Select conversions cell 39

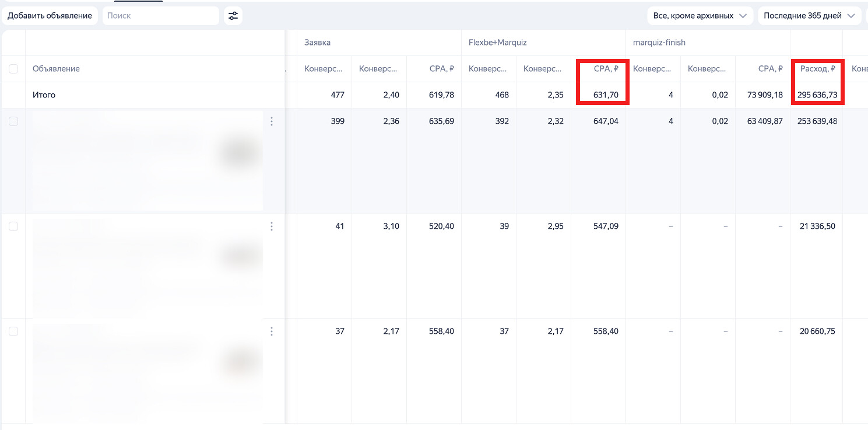pyautogui.click(x=504, y=226)
